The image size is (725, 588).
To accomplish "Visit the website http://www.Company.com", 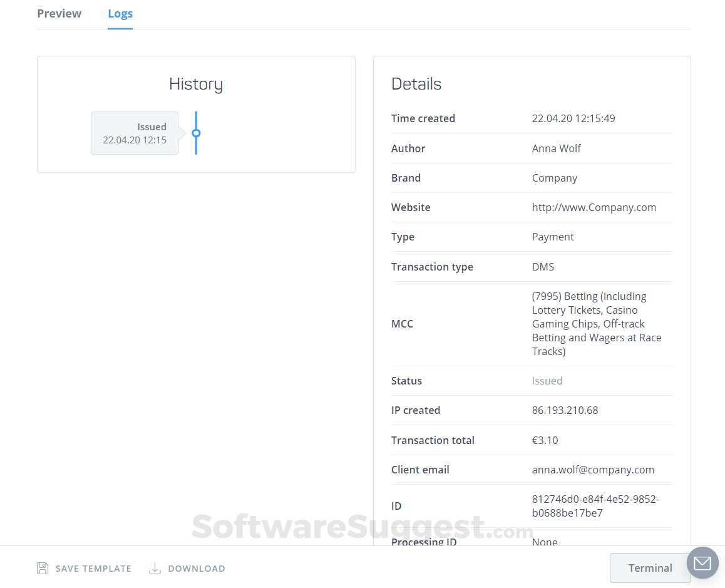I will point(594,207).
